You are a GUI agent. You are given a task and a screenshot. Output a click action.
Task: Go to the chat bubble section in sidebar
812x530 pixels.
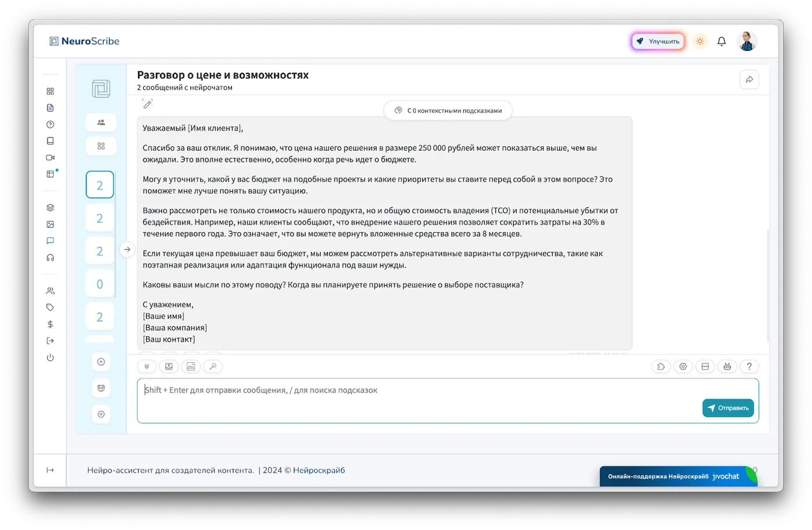(50, 241)
